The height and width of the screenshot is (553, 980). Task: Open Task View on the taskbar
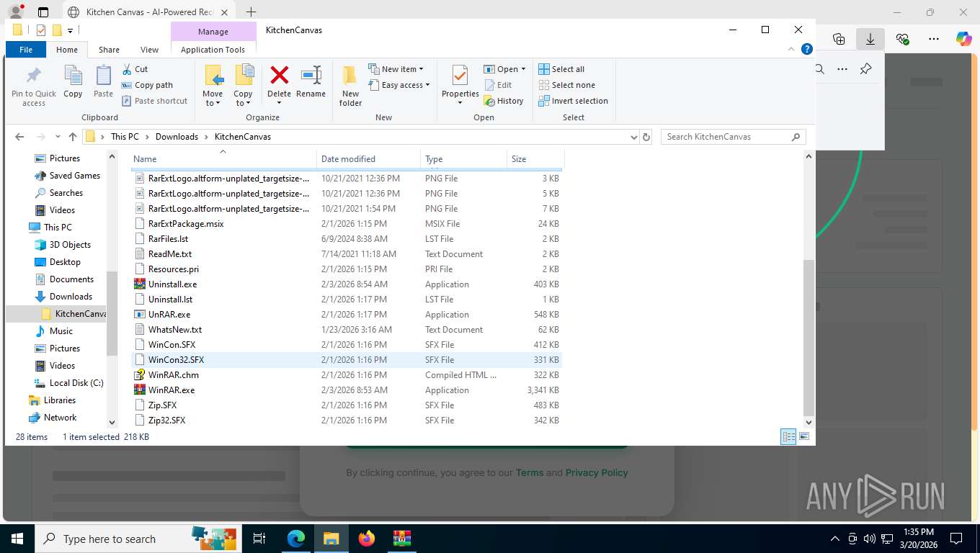260,538
